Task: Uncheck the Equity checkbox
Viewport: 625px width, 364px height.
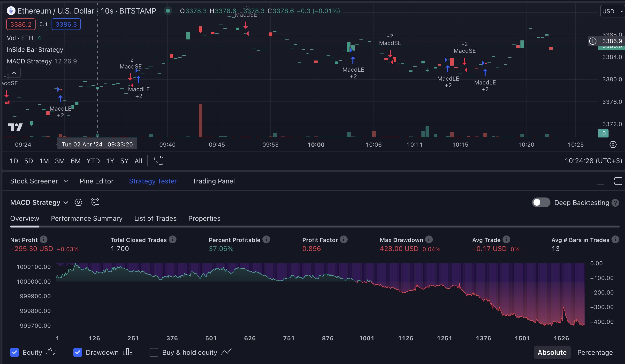Action: pos(14,352)
